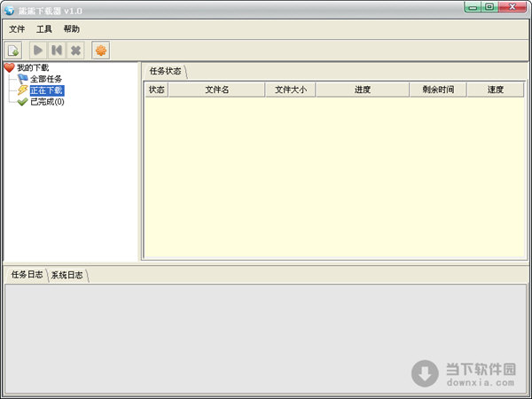
Task: Click the 文件大小 column header
Action: 290,90
